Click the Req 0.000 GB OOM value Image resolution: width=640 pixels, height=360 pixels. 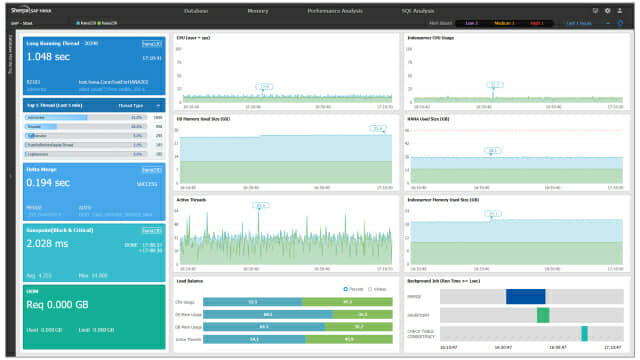57,305
